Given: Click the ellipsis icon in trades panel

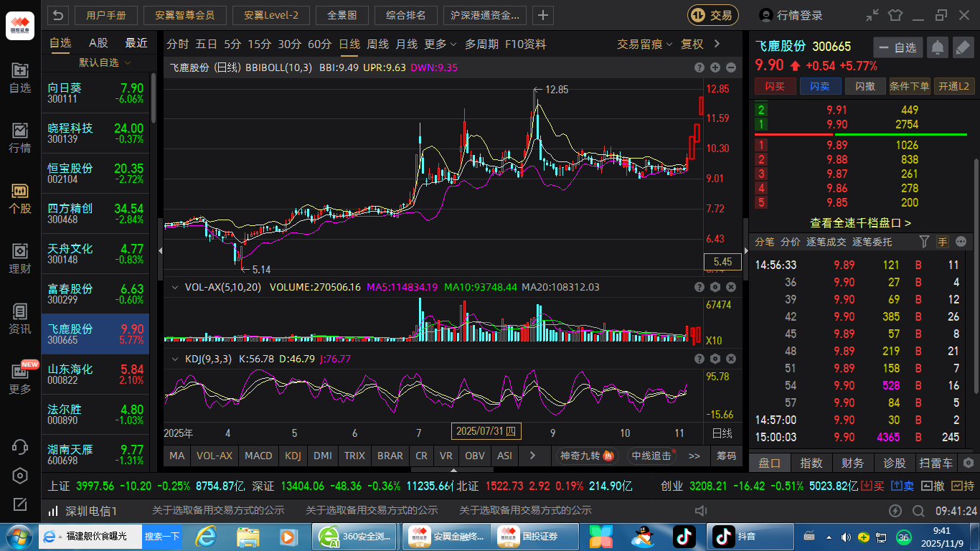Looking at the screenshot, I should pyautogui.click(x=961, y=242).
